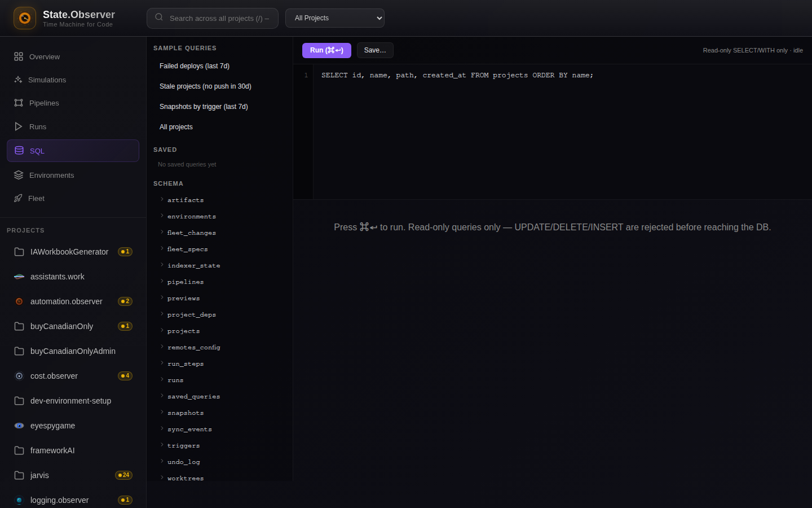This screenshot has width=812, height=508.
Task: Open the Fleet section
Action: pos(73,198)
